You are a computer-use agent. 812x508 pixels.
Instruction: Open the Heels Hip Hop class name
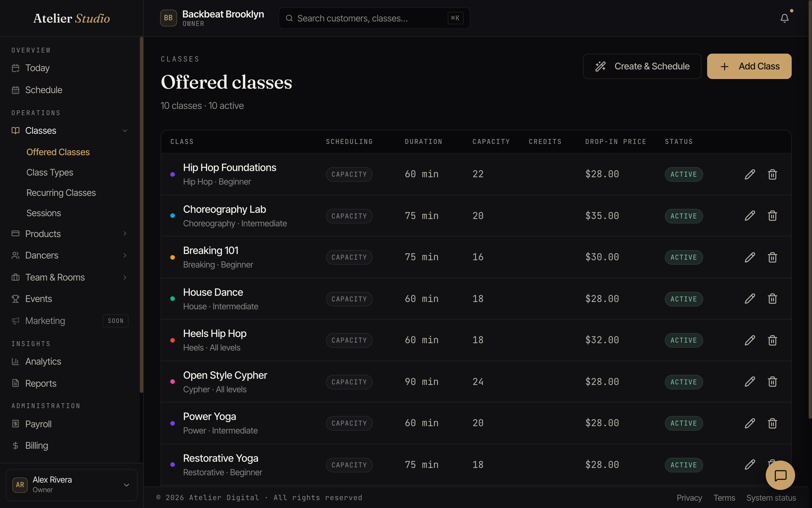215,334
